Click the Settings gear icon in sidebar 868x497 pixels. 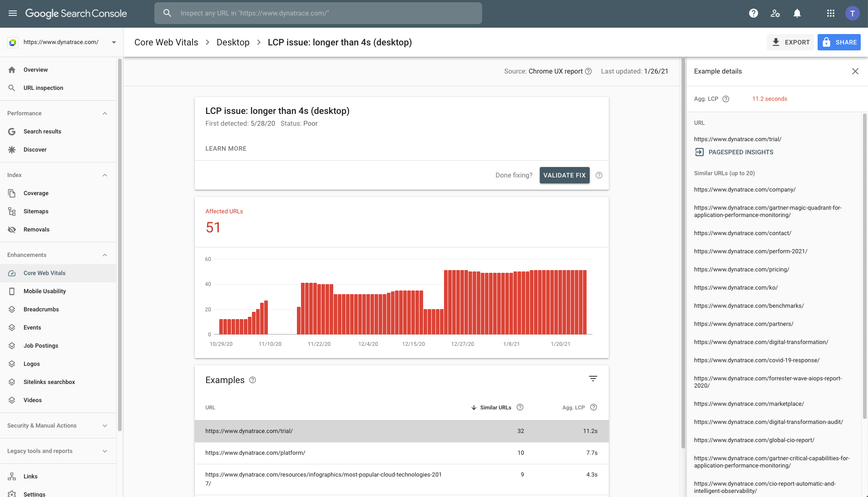coord(12,494)
